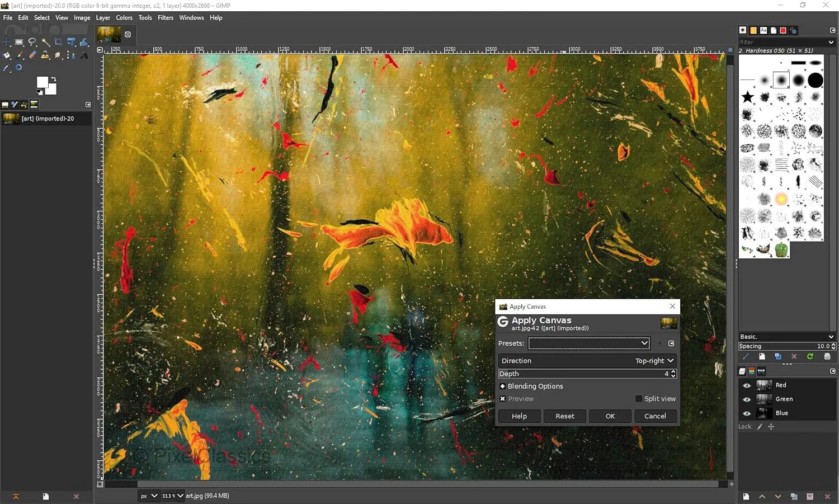Viewport: 839px width, 504px height.
Task: Select the Crop tool
Action: 58,42
